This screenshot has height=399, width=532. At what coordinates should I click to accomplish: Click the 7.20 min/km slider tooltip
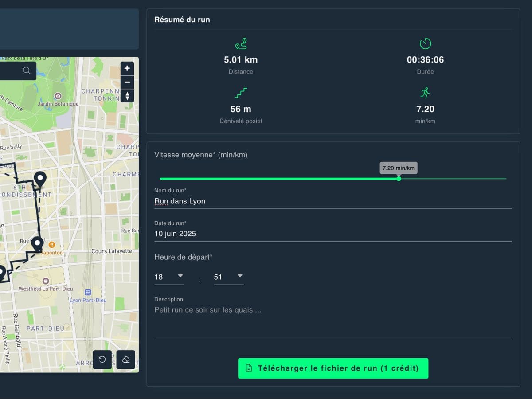click(399, 168)
